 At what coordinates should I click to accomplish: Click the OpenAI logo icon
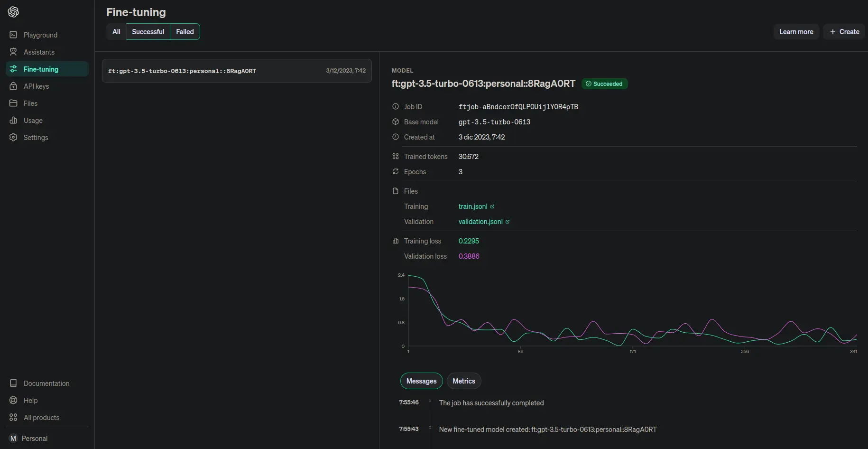pyautogui.click(x=13, y=12)
